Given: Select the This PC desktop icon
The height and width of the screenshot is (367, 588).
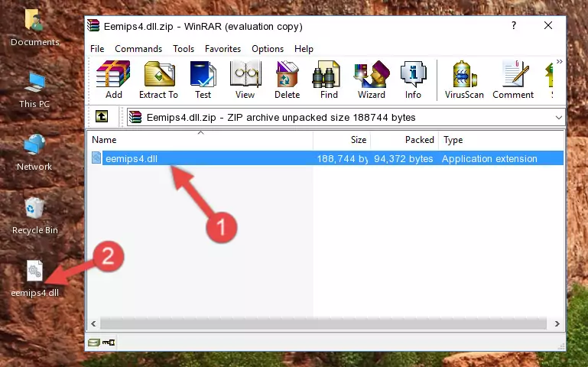Looking at the screenshot, I should click(x=34, y=90).
